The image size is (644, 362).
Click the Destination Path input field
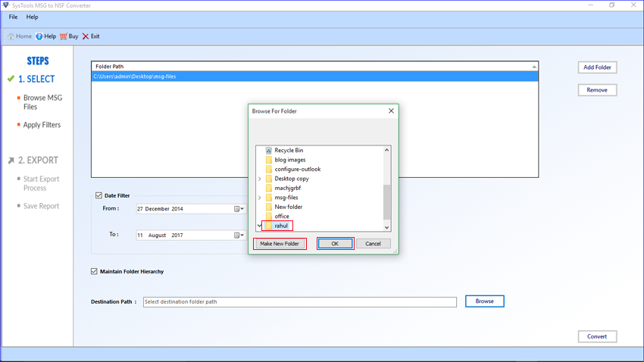pos(300,302)
